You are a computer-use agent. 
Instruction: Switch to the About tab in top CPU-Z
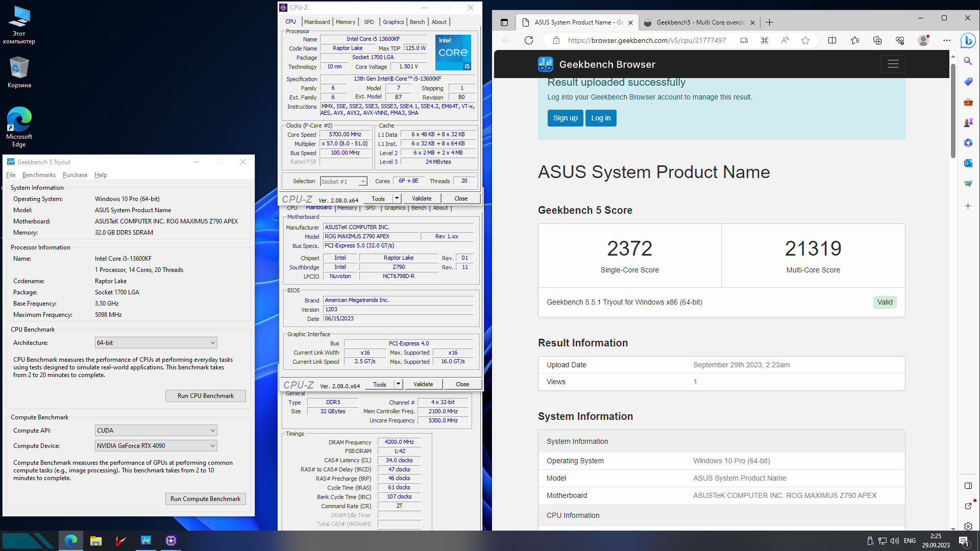[x=439, y=22]
